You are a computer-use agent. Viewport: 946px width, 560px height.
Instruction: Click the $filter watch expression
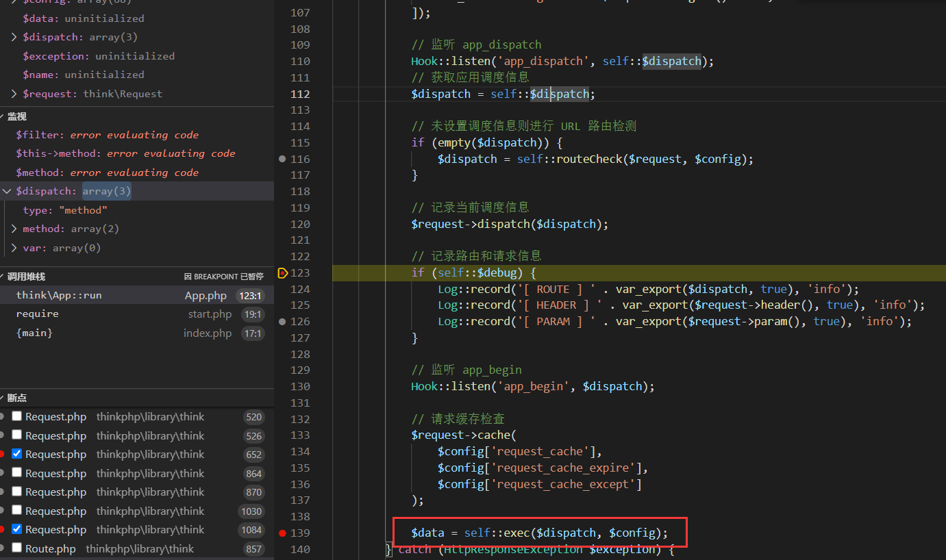pos(137,135)
